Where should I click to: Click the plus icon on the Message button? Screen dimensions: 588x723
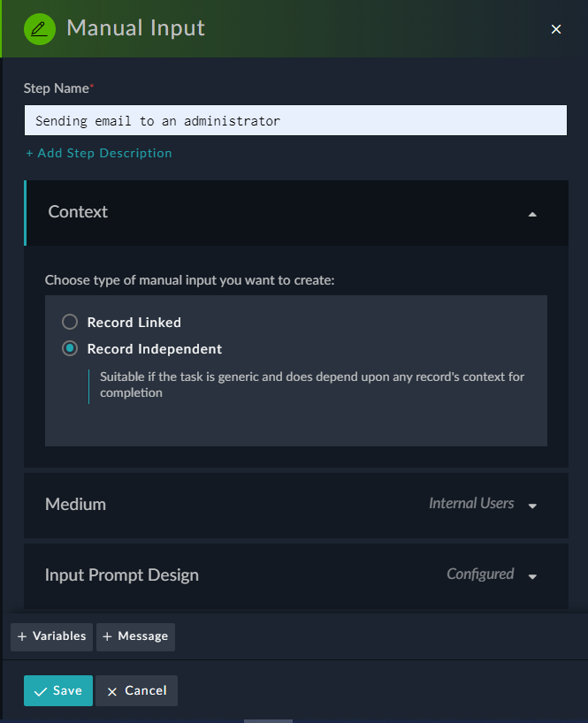click(x=109, y=636)
